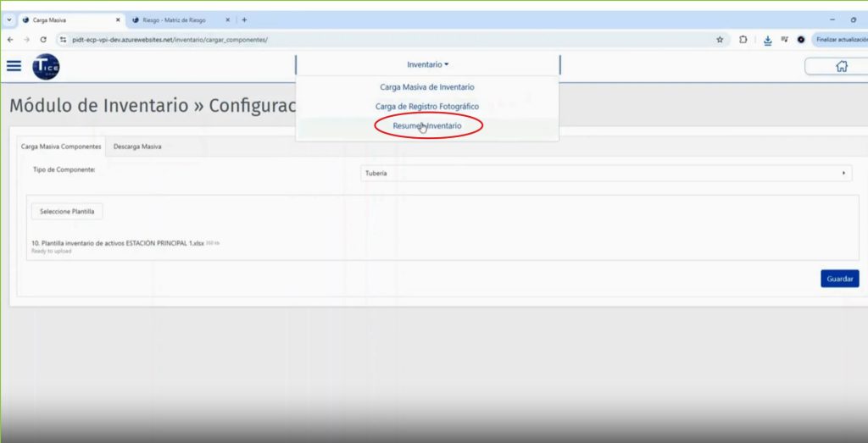
Task: Click the browser address bar URL
Action: pyautogui.click(x=170, y=39)
